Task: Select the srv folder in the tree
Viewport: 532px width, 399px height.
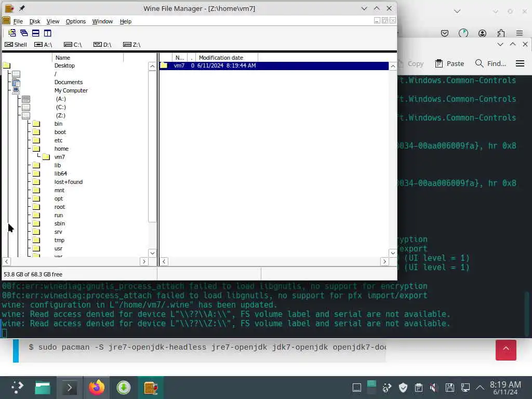Action: tap(36, 232)
